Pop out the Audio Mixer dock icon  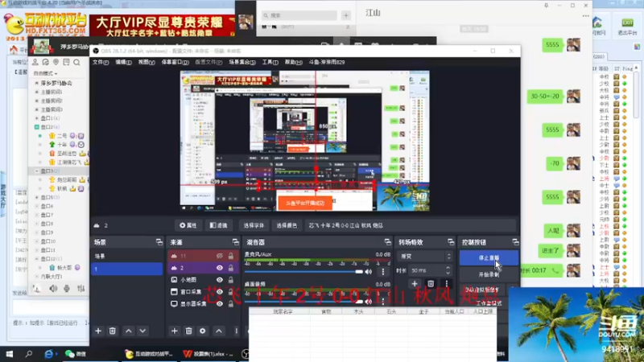point(387,242)
